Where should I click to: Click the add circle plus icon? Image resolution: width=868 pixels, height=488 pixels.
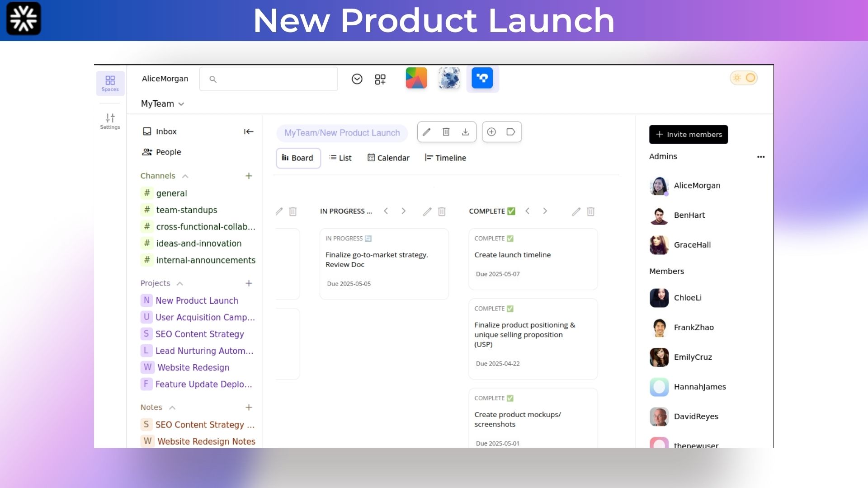491,132
